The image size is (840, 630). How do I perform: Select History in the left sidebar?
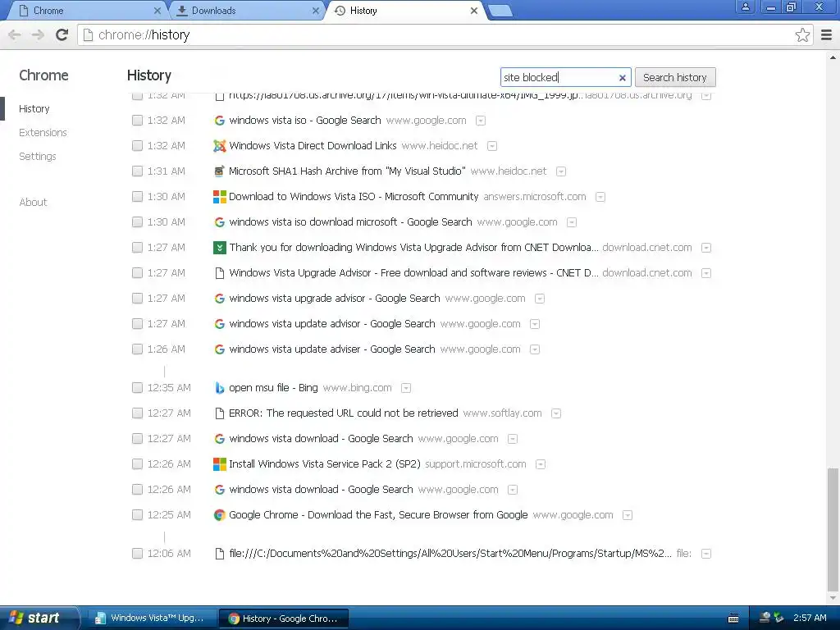(34, 109)
